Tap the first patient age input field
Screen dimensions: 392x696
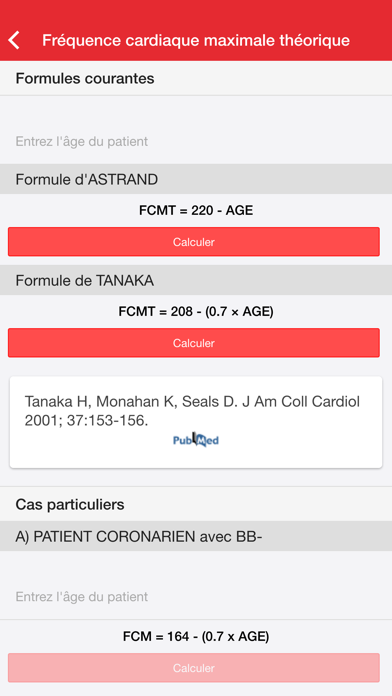coord(196,142)
